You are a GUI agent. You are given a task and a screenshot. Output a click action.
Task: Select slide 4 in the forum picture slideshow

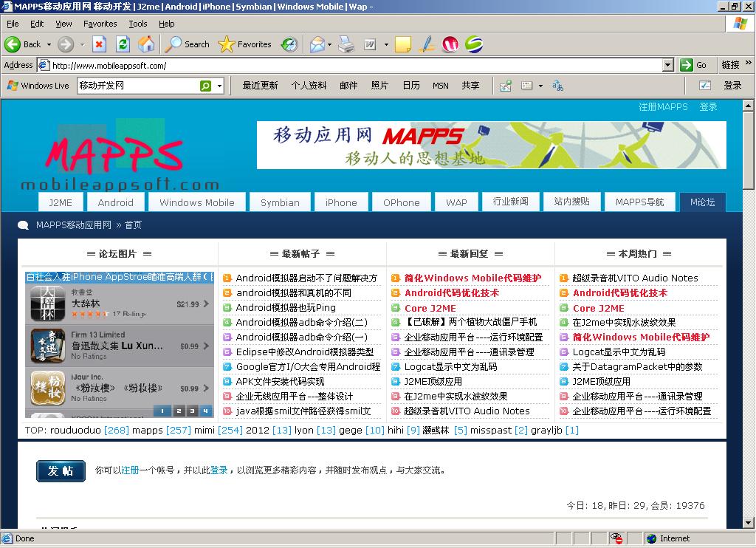coord(205,411)
